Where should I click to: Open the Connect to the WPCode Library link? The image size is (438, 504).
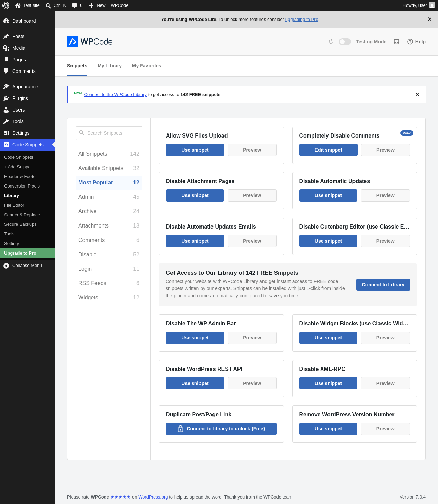point(115,95)
